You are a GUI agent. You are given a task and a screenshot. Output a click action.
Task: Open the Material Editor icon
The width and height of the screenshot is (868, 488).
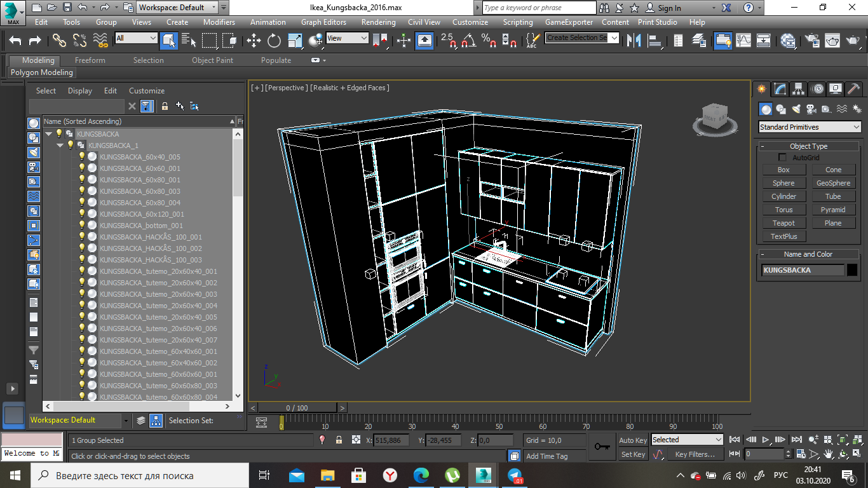788,41
